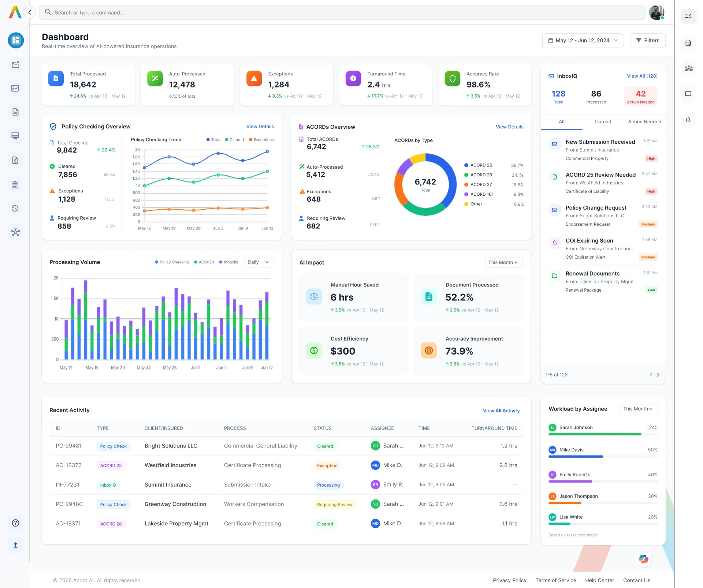The height and width of the screenshot is (588, 703).
Task: Click the View All Activity link
Action: coord(501,411)
